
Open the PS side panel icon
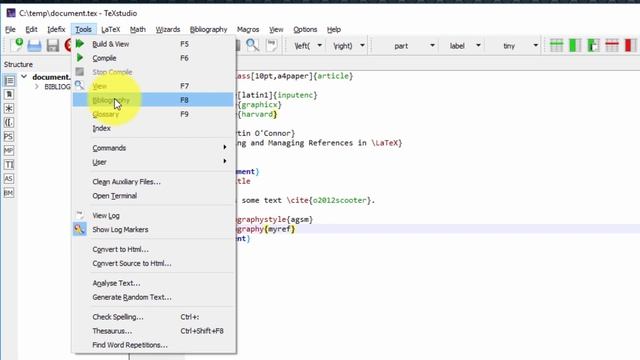(9, 136)
